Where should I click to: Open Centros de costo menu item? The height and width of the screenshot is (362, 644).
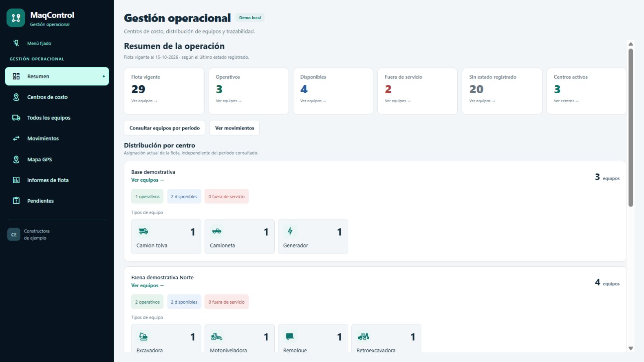[x=57, y=97]
